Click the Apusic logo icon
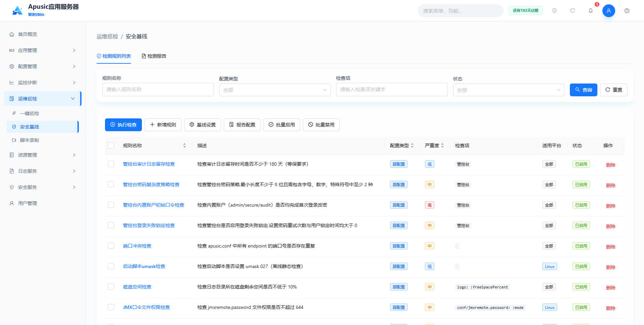The height and width of the screenshot is (325, 644). point(17,11)
